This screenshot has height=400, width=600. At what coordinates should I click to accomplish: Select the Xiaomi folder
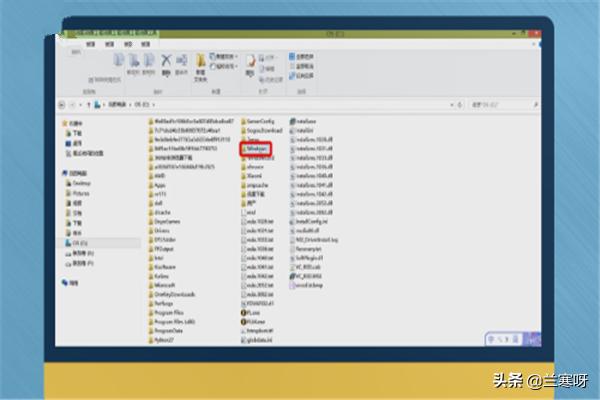click(255, 175)
